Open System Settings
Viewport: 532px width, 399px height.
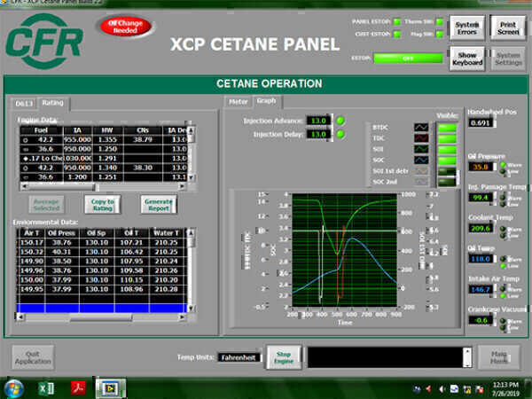(x=508, y=59)
